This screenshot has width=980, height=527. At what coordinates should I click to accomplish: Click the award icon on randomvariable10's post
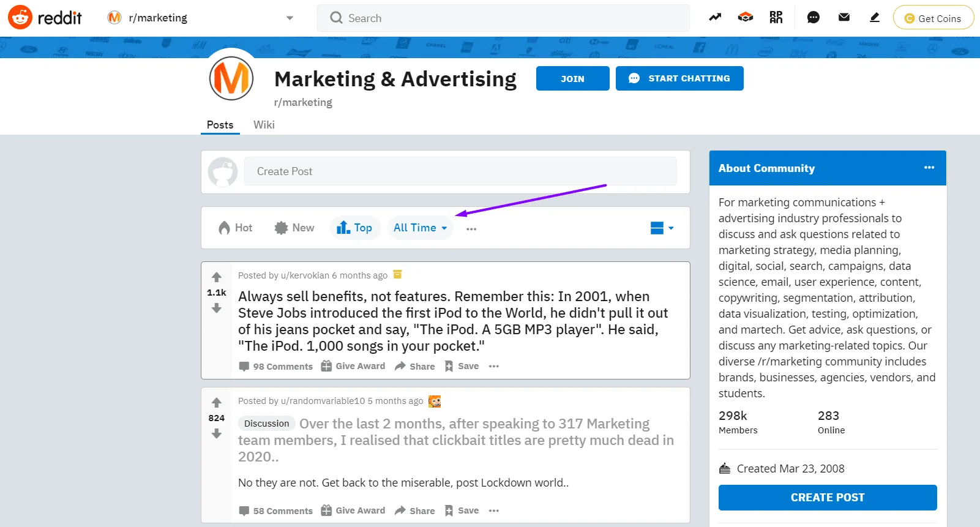point(435,401)
